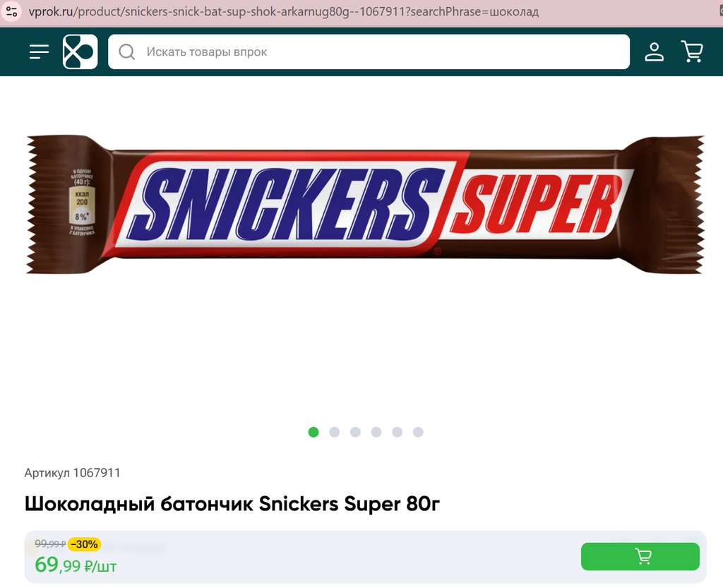
Task: Click the Snickers Super product image
Action: pyautogui.click(x=365, y=205)
